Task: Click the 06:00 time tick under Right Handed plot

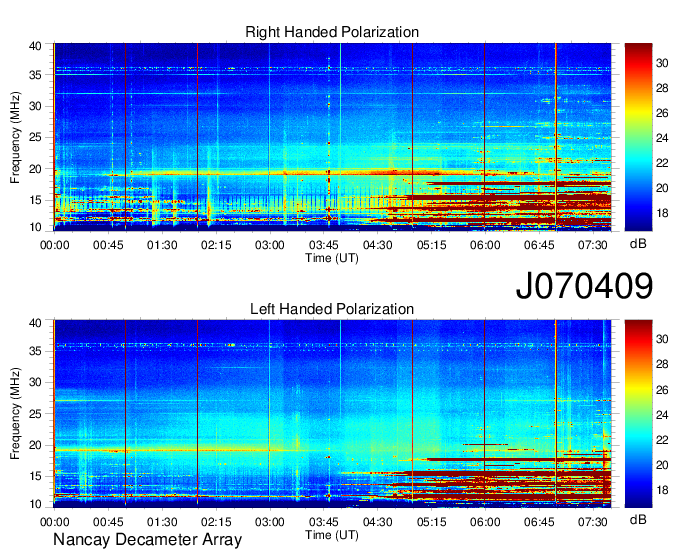Action: click(485, 245)
